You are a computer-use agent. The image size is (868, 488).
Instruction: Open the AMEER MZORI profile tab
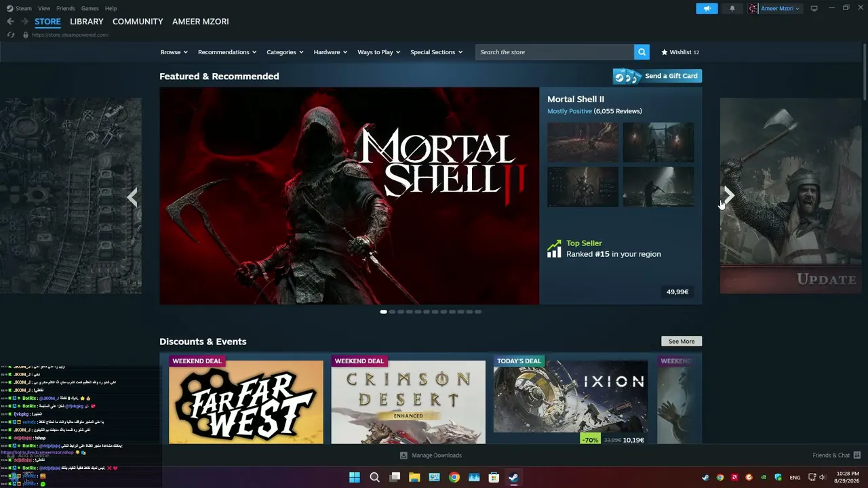201,22
